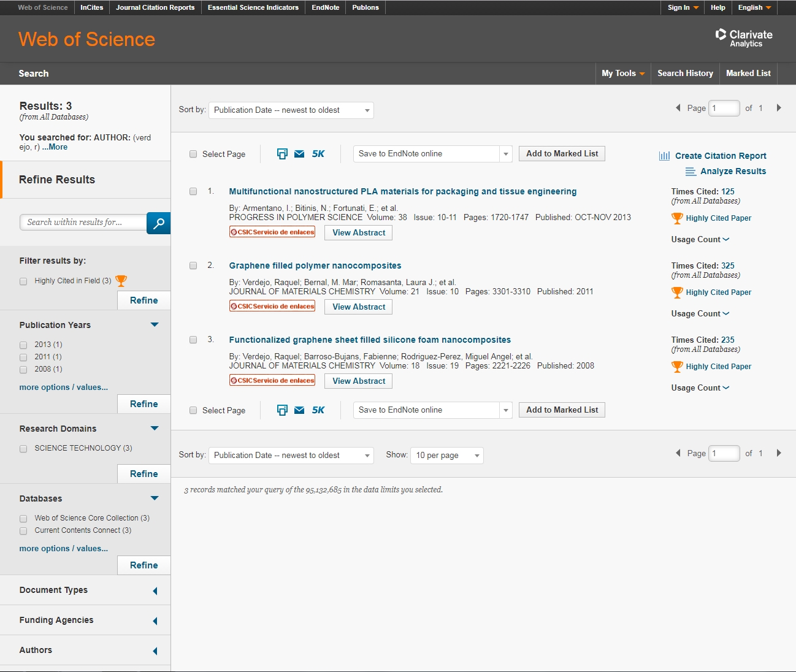Screen dimensions: 796x672
Task: Open Marked List in the navigation bar
Action: click(x=748, y=74)
